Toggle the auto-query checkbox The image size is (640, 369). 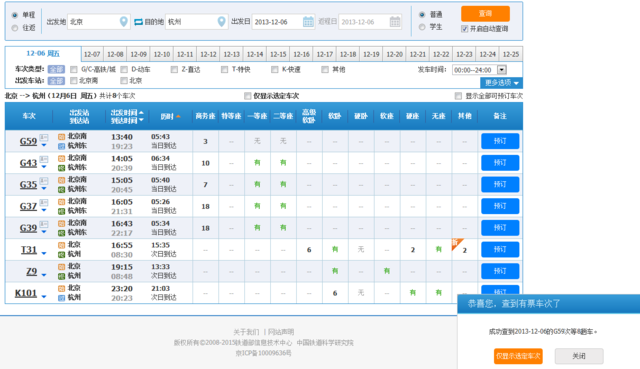[464, 29]
